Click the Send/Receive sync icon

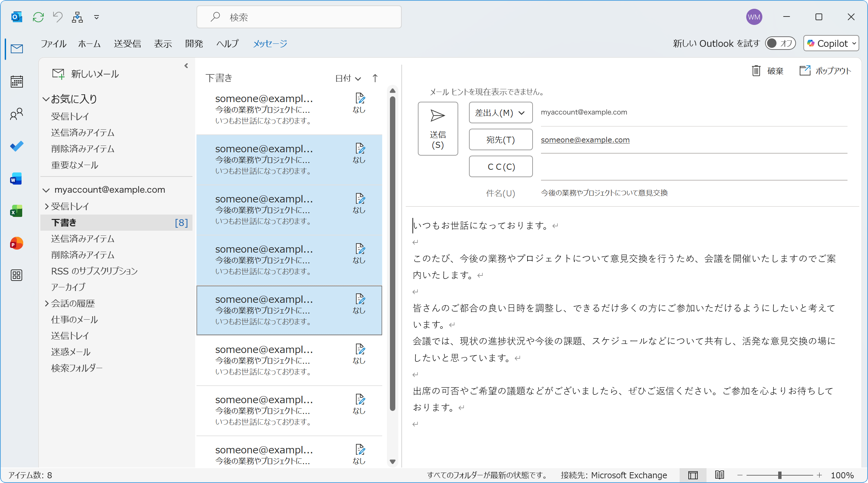[x=38, y=17]
